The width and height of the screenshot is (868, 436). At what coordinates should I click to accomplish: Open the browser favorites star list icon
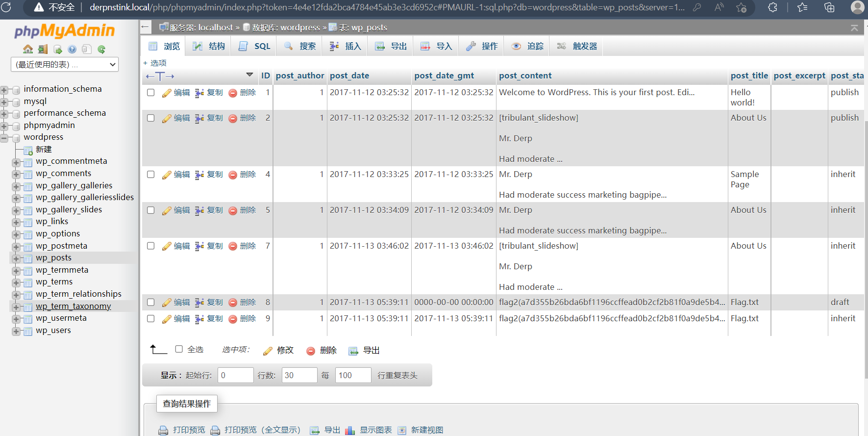[x=802, y=7]
